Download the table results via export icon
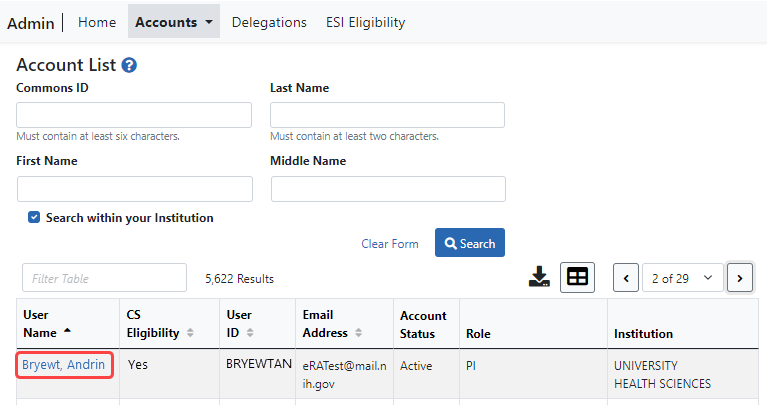The height and width of the screenshot is (405, 768). tap(540, 277)
